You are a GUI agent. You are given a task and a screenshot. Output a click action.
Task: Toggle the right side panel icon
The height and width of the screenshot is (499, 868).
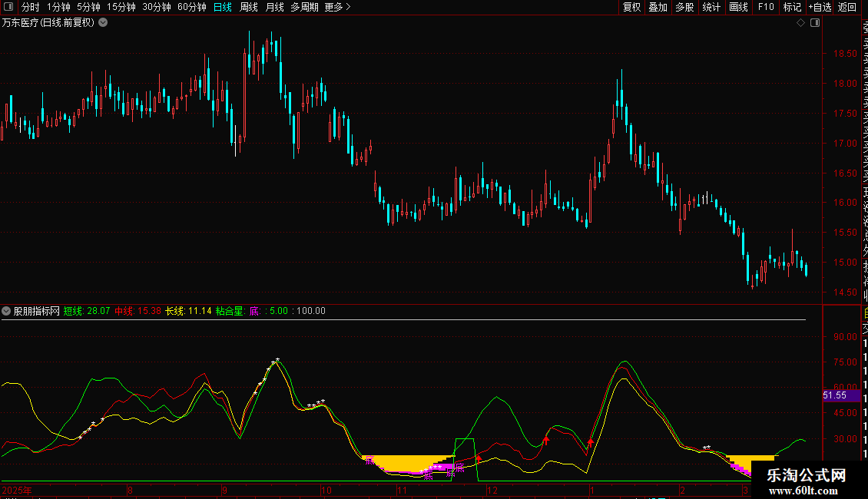[815, 23]
